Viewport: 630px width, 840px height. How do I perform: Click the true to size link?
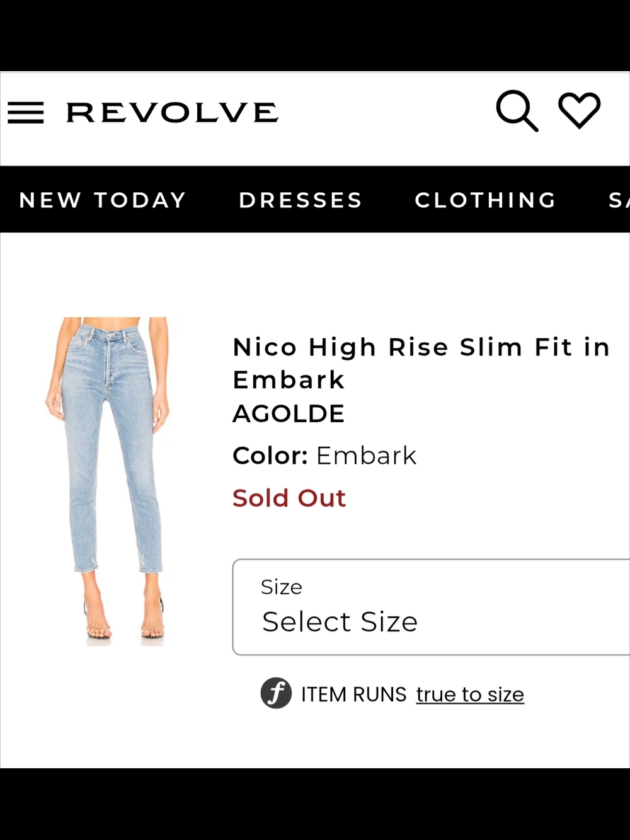470,694
